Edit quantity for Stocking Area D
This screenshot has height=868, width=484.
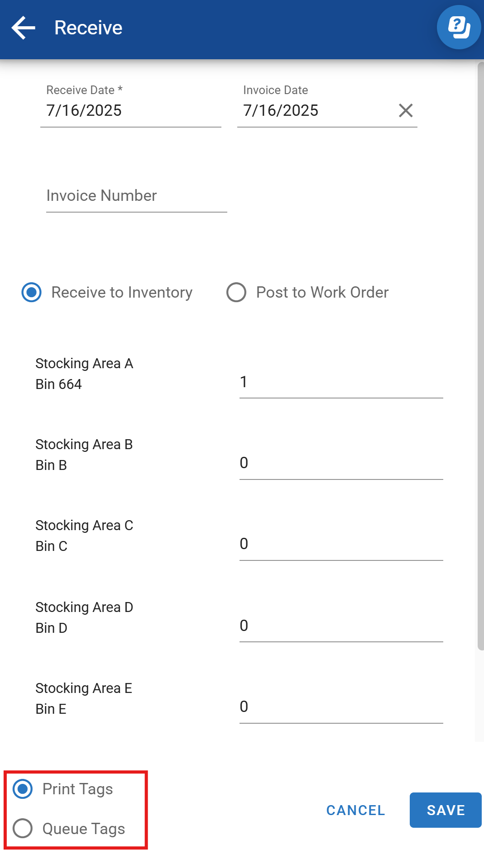[x=340, y=626]
